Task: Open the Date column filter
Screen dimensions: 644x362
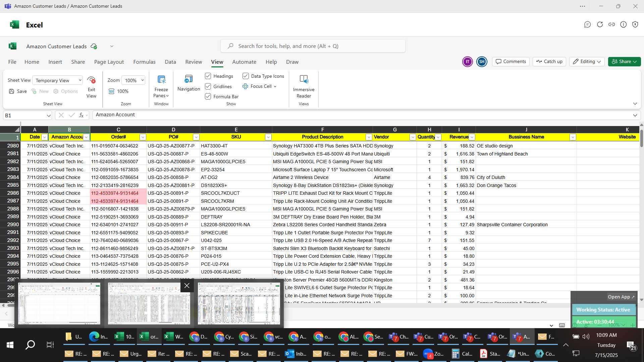Action: [x=44, y=137]
